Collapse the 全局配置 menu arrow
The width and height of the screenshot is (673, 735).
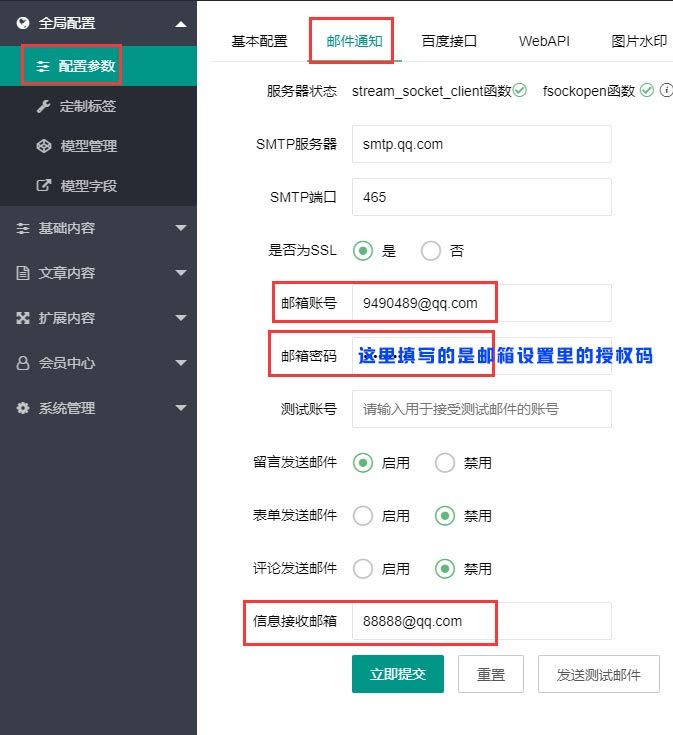[179, 23]
